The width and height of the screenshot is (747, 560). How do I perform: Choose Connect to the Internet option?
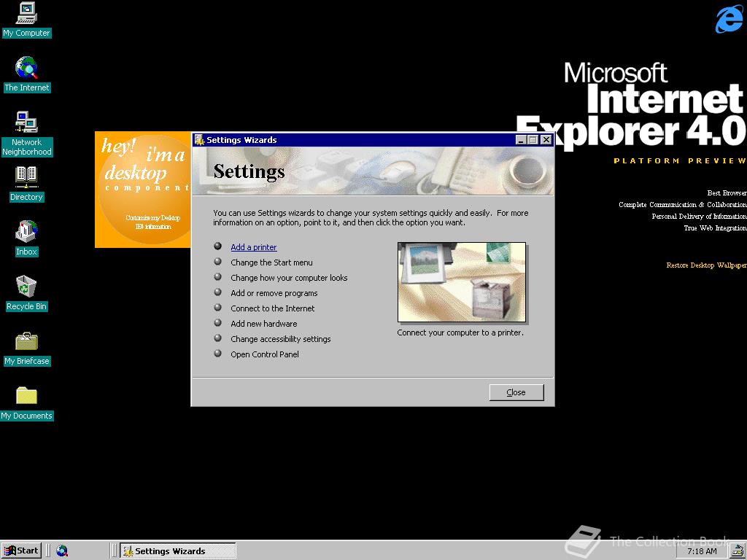(273, 308)
